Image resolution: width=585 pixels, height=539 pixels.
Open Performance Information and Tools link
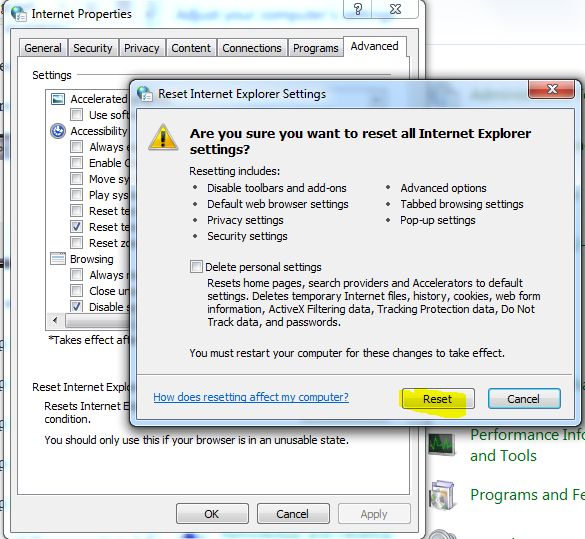click(x=527, y=445)
